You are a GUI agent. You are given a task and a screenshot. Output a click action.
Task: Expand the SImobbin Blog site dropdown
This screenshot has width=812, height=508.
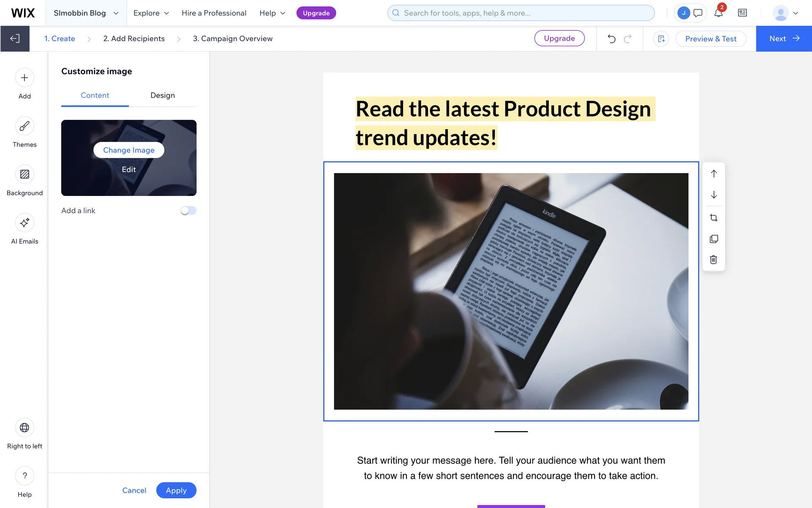86,13
